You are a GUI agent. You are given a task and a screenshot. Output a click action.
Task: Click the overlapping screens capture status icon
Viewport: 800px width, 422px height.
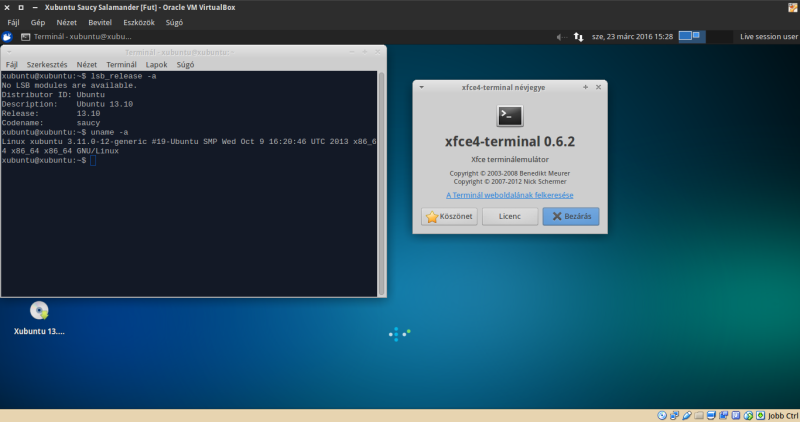(x=723, y=415)
